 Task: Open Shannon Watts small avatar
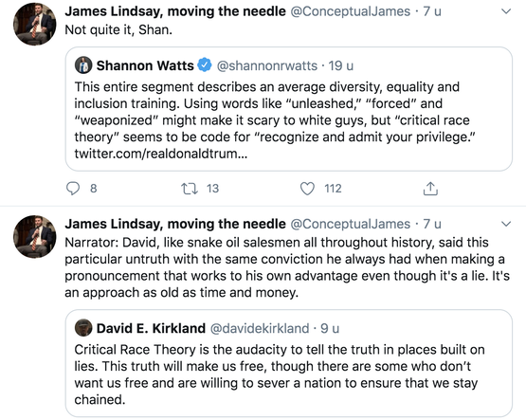[x=83, y=65]
